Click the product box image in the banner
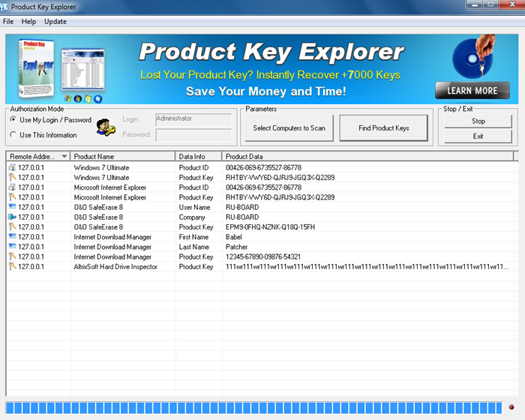Screen dimensions: 525x420 (x=36, y=68)
